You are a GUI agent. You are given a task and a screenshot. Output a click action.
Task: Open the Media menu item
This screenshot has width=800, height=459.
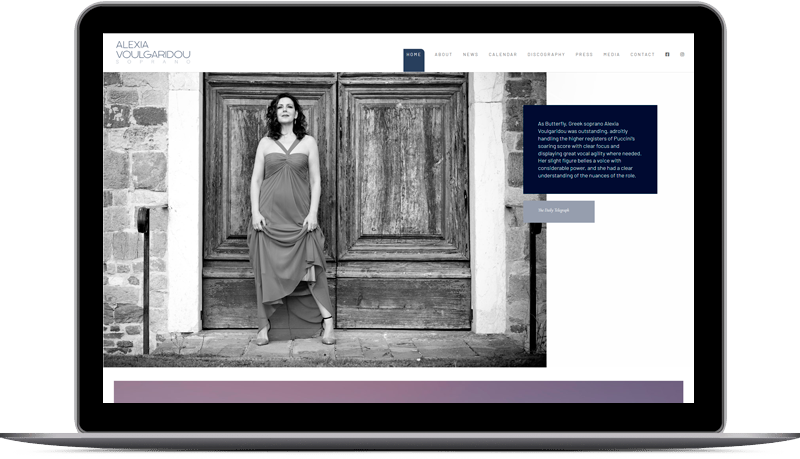pos(611,55)
